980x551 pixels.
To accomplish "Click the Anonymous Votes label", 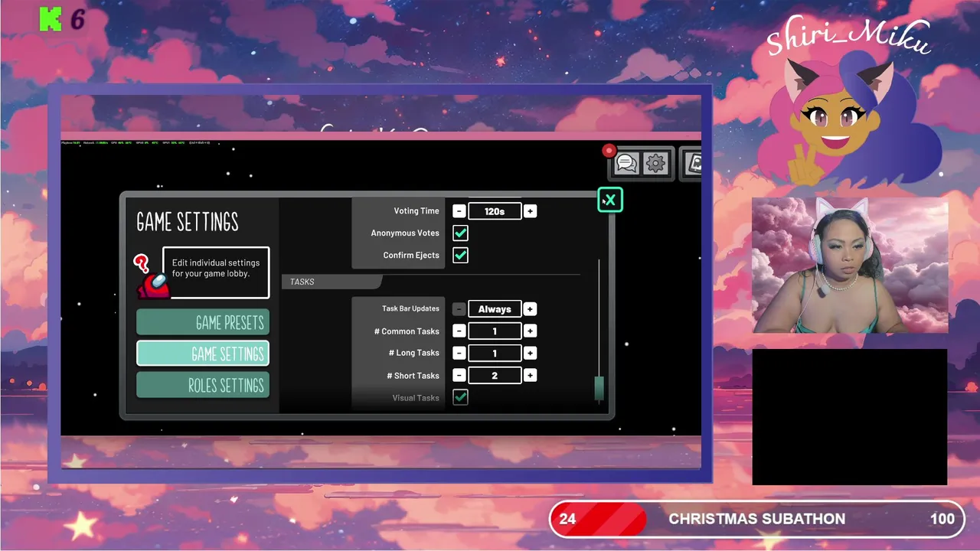I will click(x=405, y=233).
